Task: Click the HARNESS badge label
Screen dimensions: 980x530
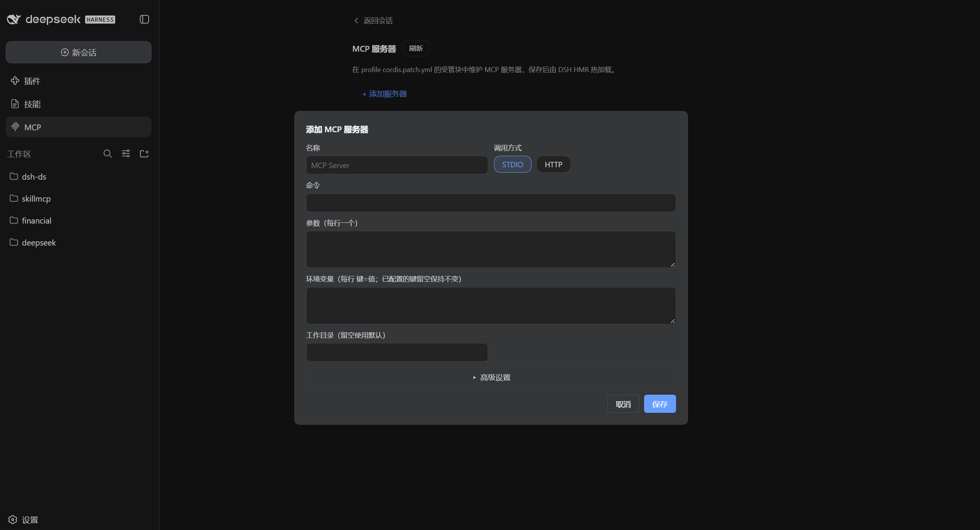Action: [100, 20]
